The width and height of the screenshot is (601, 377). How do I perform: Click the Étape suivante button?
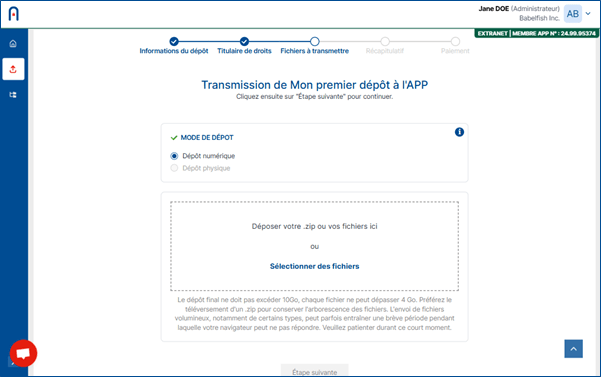coord(315,370)
